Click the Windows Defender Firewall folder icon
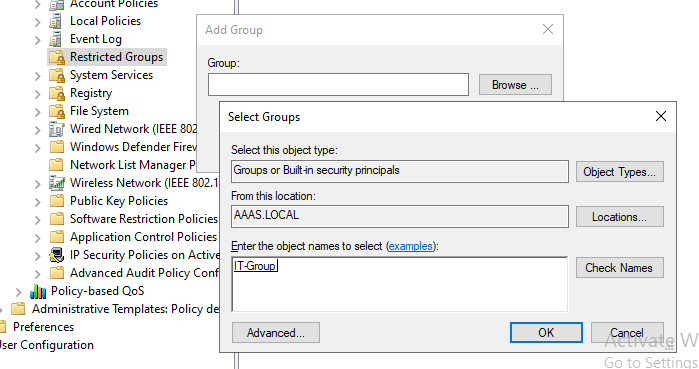This screenshot has height=369, width=699. click(x=57, y=147)
